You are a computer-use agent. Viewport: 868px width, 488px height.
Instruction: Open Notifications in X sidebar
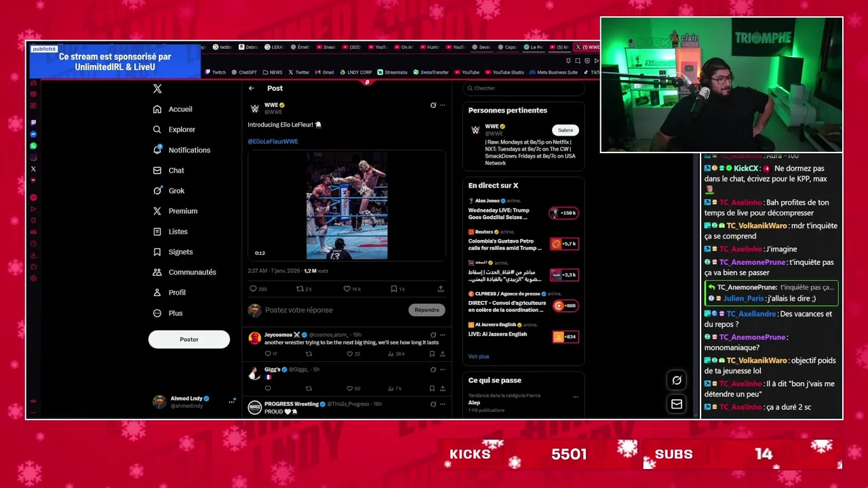(x=182, y=150)
